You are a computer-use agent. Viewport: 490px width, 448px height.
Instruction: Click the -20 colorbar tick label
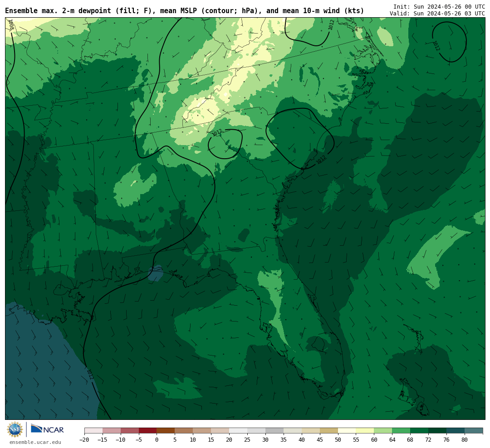(x=84, y=440)
